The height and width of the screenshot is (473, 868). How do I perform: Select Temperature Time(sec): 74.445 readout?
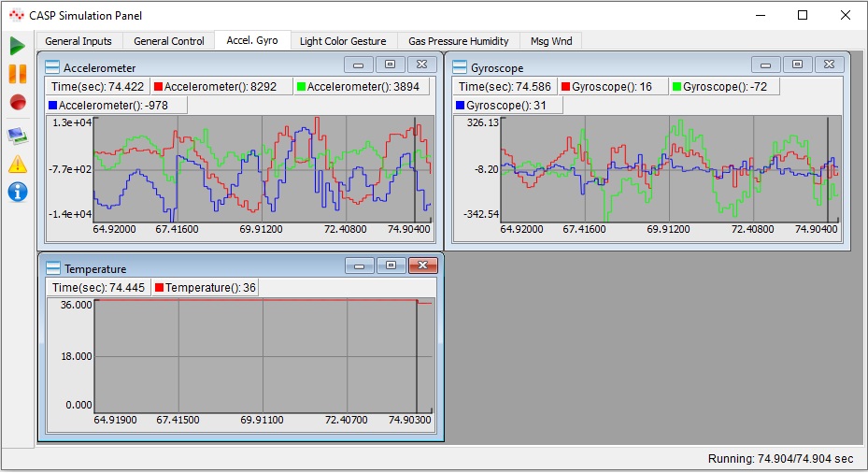pyautogui.click(x=98, y=288)
